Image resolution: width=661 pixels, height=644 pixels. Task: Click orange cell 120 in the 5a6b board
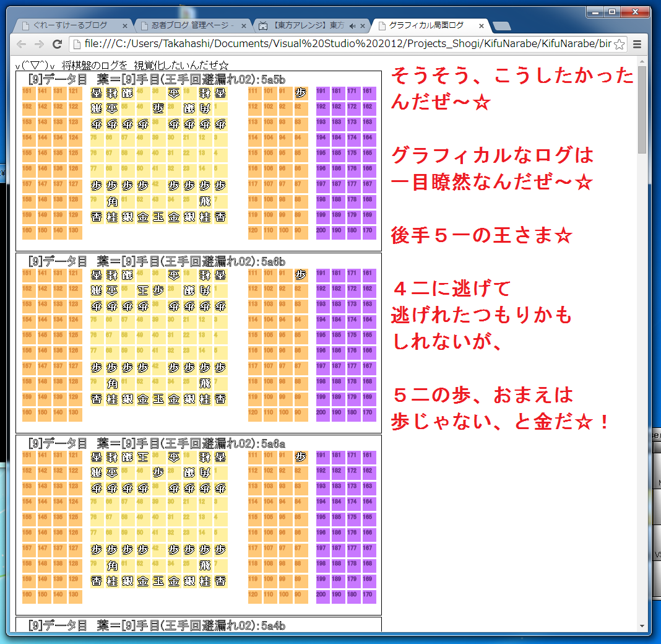[x=254, y=414]
